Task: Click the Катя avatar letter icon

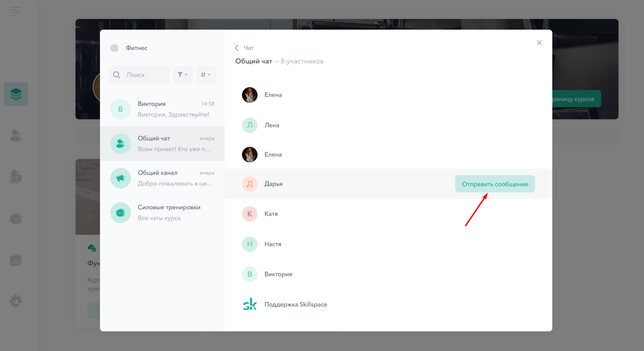Action: click(250, 214)
